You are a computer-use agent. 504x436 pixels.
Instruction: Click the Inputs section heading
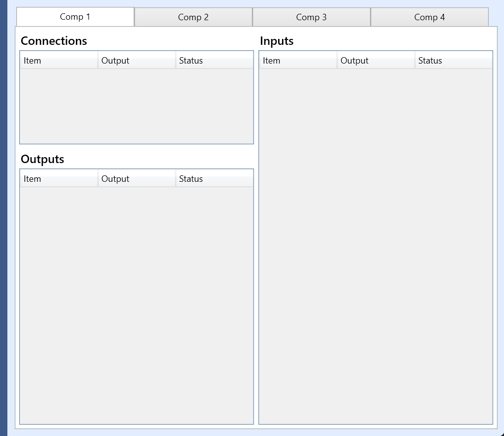tap(277, 41)
